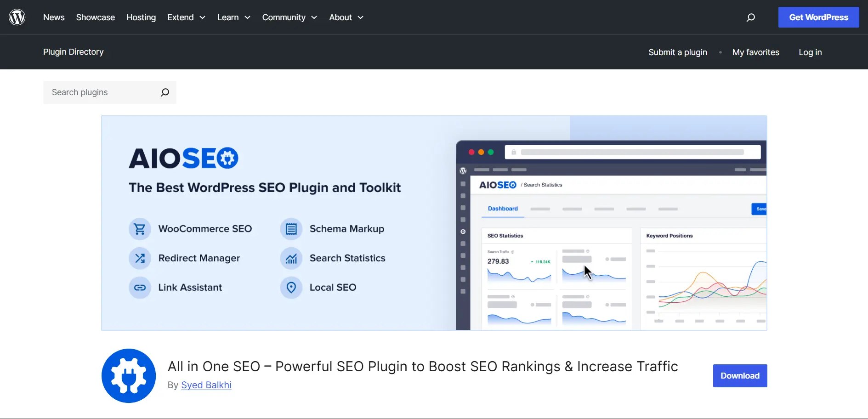Expand the Extend dropdown menu
This screenshot has width=868, height=419.
pos(186,17)
